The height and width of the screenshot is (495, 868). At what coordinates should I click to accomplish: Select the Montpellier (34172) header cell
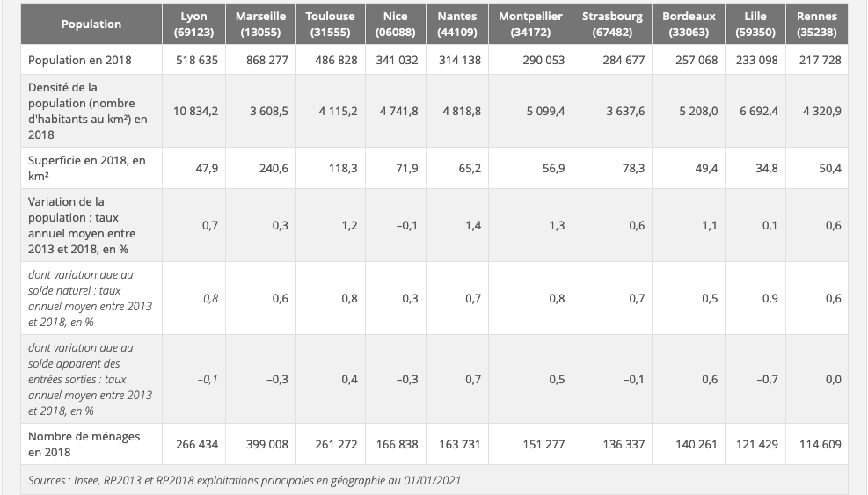[530, 25]
